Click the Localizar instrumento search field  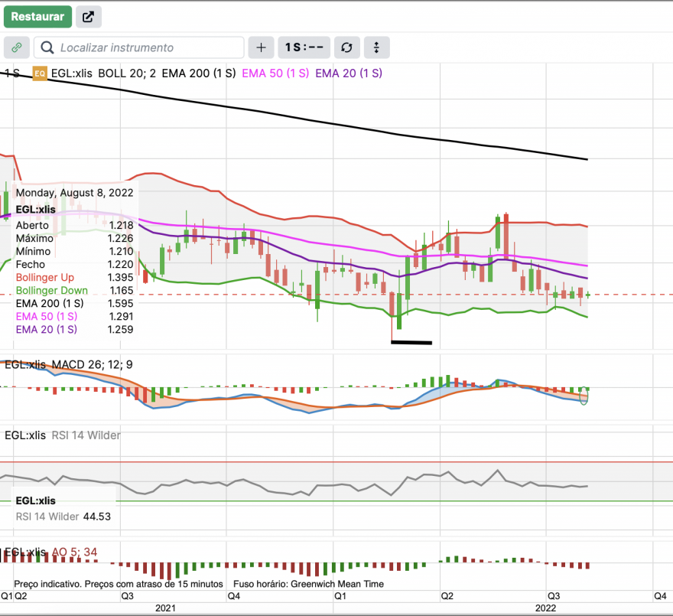click(x=139, y=47)
